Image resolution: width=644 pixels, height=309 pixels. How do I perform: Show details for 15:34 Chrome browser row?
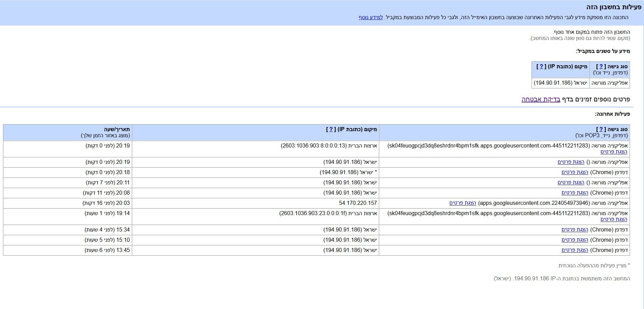click(575, 229)
